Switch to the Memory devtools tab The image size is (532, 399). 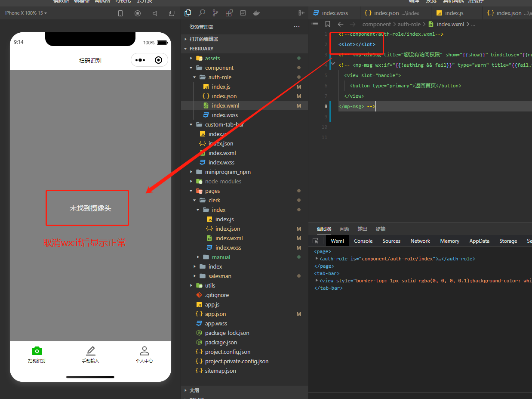click(x=450, y=241)
